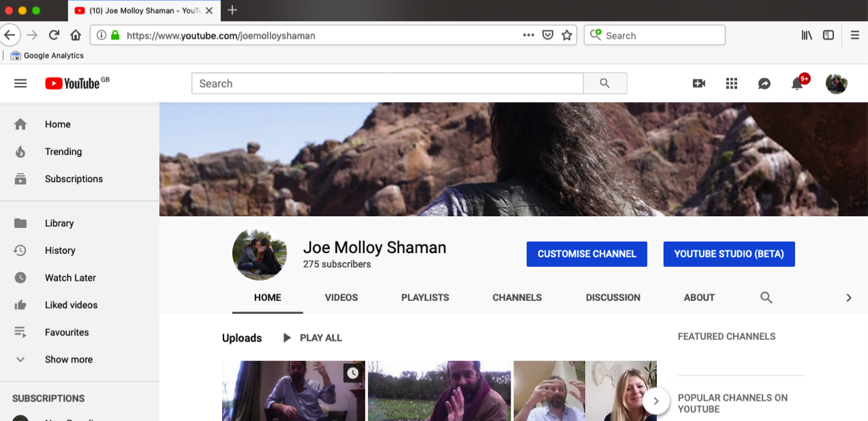Click the upload video camera icon
Screen dimensions: 868x421
(699, 83)
